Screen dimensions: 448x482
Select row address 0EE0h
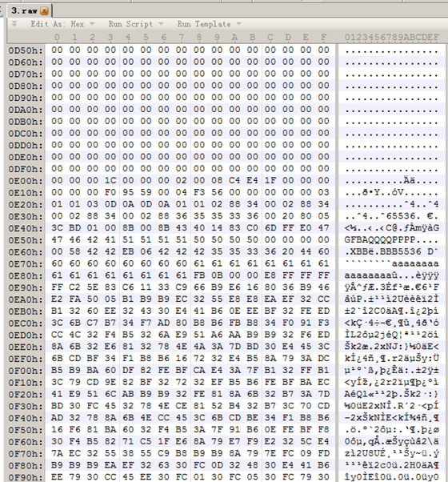[x=26, y=347]
